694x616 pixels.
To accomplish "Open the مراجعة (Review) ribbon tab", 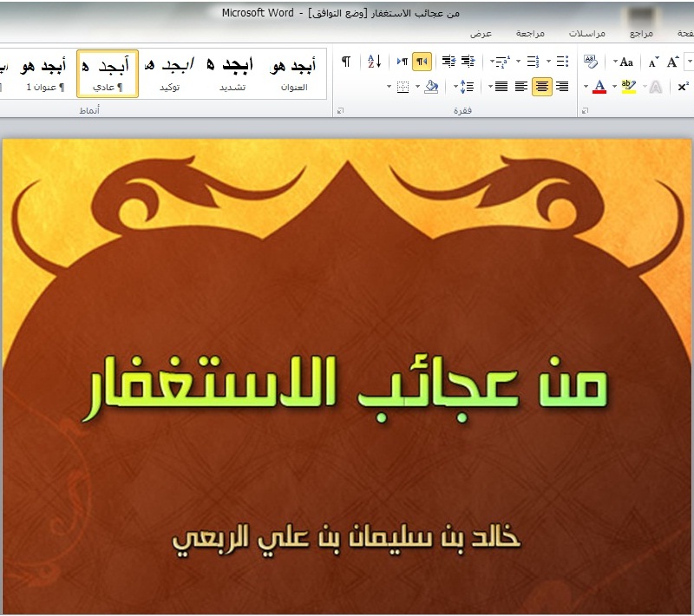I will (x=530, y=33).
